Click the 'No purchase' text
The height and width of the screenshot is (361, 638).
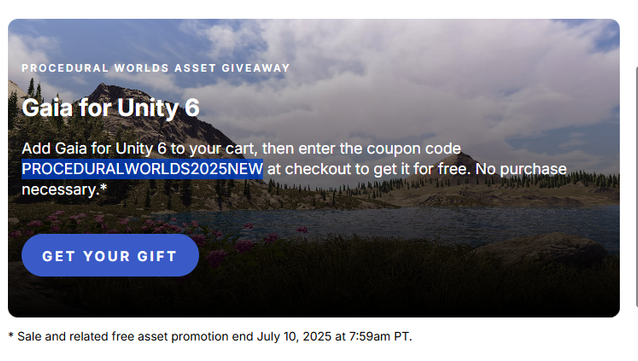tap(521, 169)
